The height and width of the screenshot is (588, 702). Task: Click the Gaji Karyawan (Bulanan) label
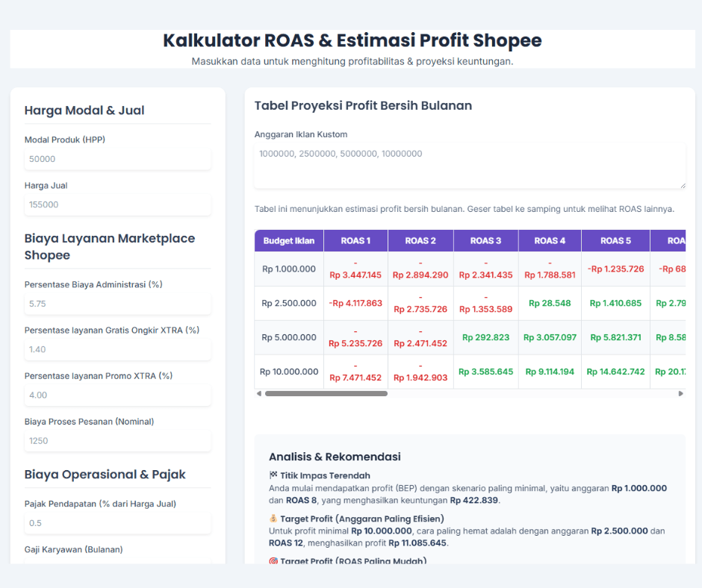tap(73, 549)
